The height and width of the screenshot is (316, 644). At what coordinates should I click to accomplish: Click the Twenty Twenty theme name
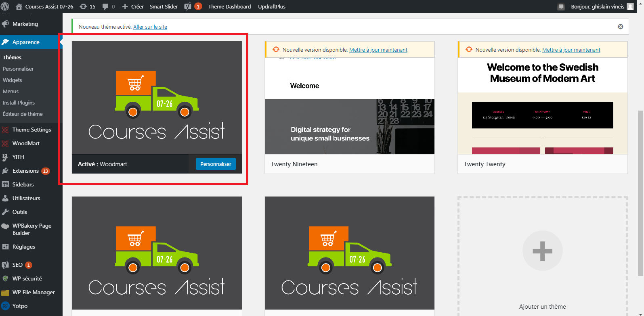(x=485, y=164)
